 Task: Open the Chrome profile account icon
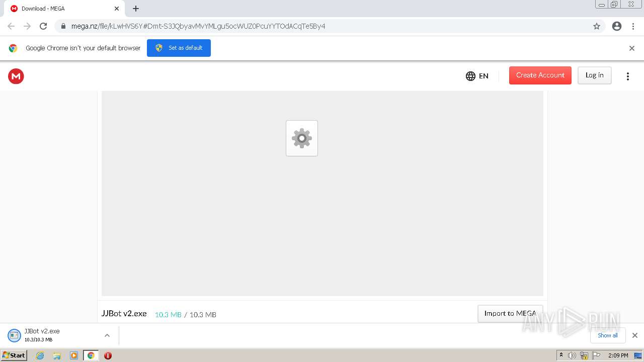[x=617, y=26]
